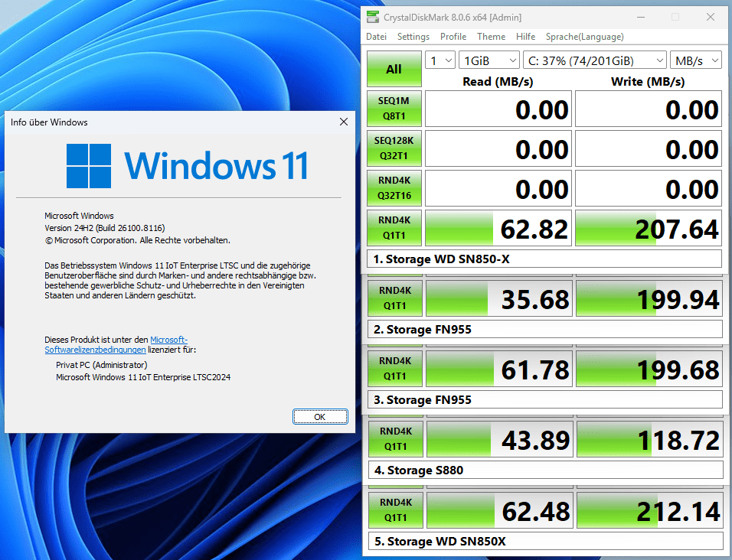Viewport: 732px width, 560px height.
Task: Click the 62.82 read result value
Action: [x=498, y=228]
